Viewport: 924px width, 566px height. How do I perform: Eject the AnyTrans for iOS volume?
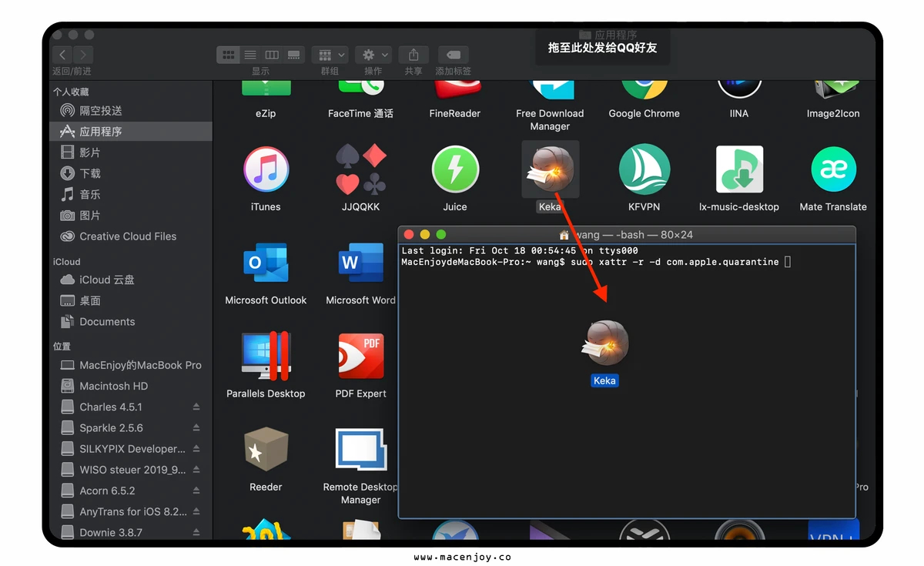(196, 511)
